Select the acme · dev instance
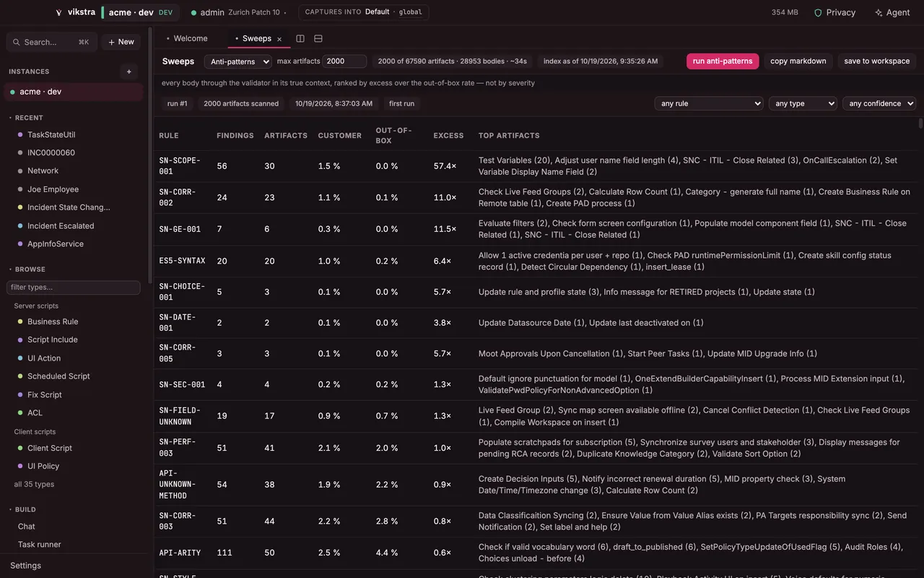Screen dimensions: 924x578 click(74, 92)
